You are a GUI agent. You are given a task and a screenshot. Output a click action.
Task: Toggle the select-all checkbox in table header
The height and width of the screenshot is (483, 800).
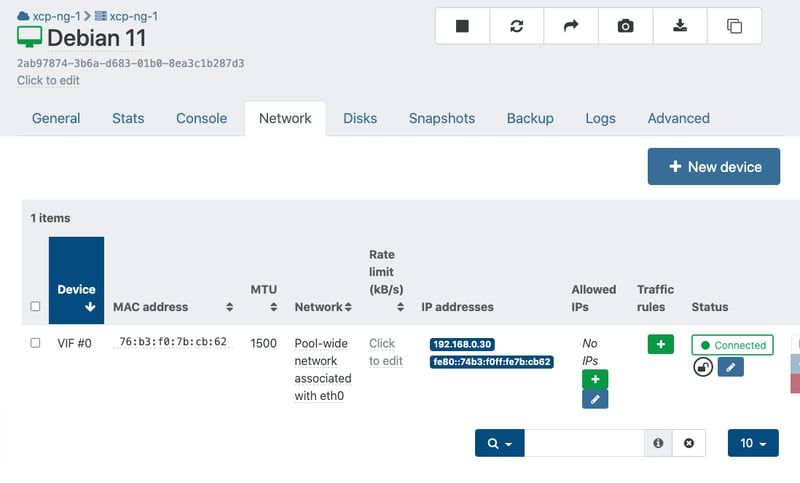tap(35, 307)
